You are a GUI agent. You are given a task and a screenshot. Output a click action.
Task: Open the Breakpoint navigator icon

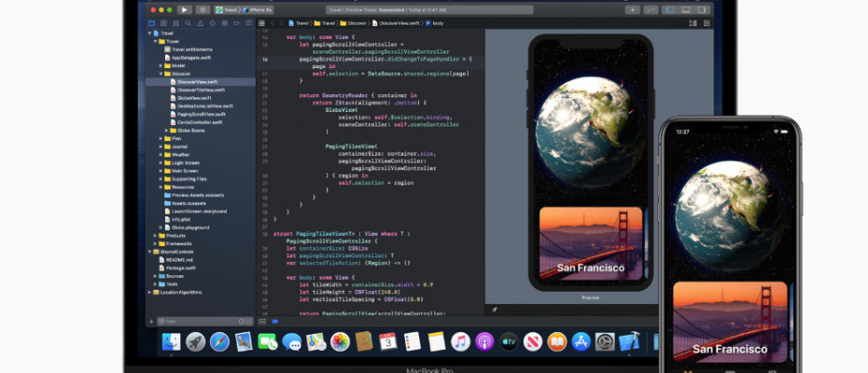pos(237,23)
